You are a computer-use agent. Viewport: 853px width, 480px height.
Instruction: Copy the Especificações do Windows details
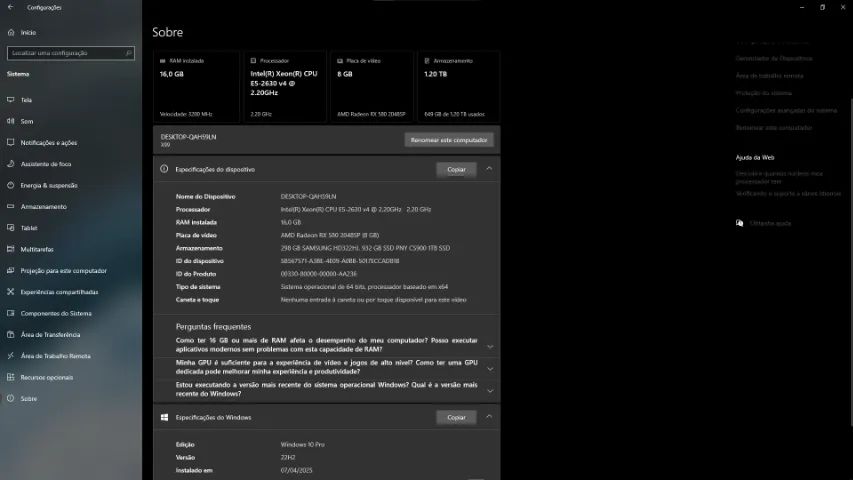pos(456,417)
